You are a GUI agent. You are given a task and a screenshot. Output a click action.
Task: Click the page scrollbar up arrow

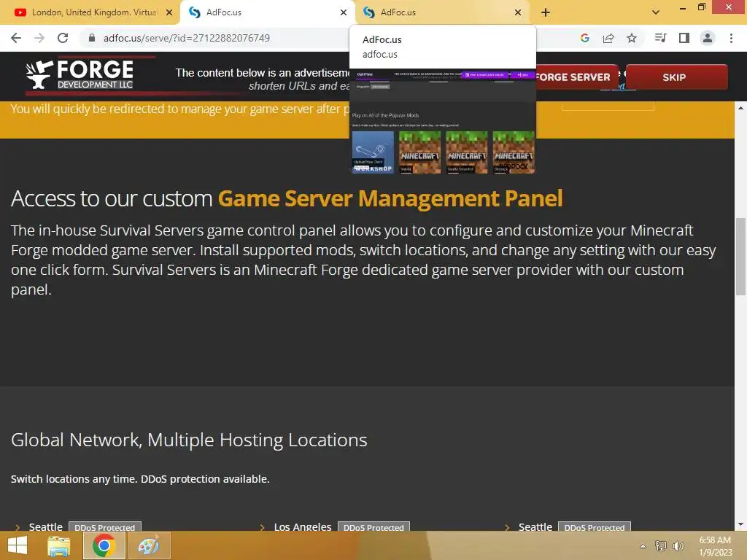(x=741, y=108)
